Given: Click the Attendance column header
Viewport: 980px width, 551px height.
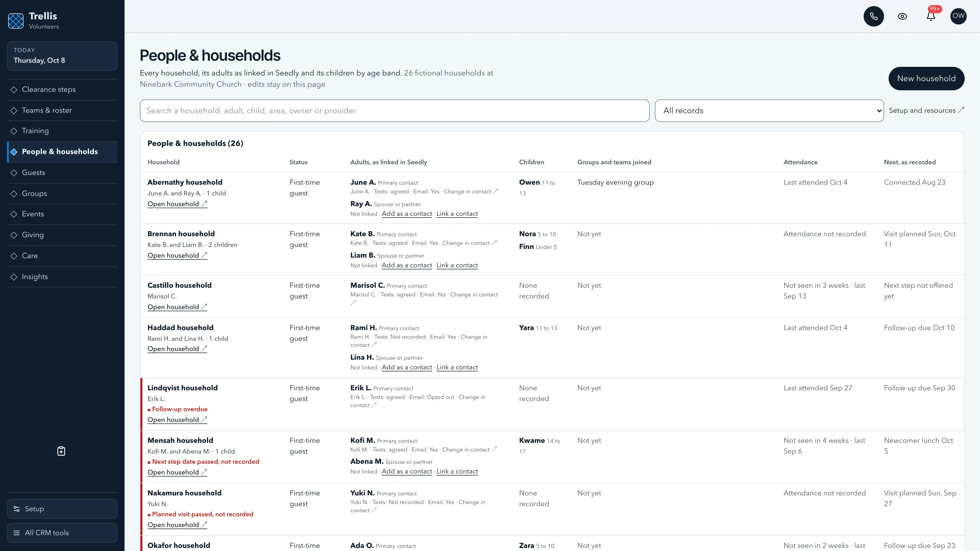Looking at the screenshot, I should (x=800, y=162).
